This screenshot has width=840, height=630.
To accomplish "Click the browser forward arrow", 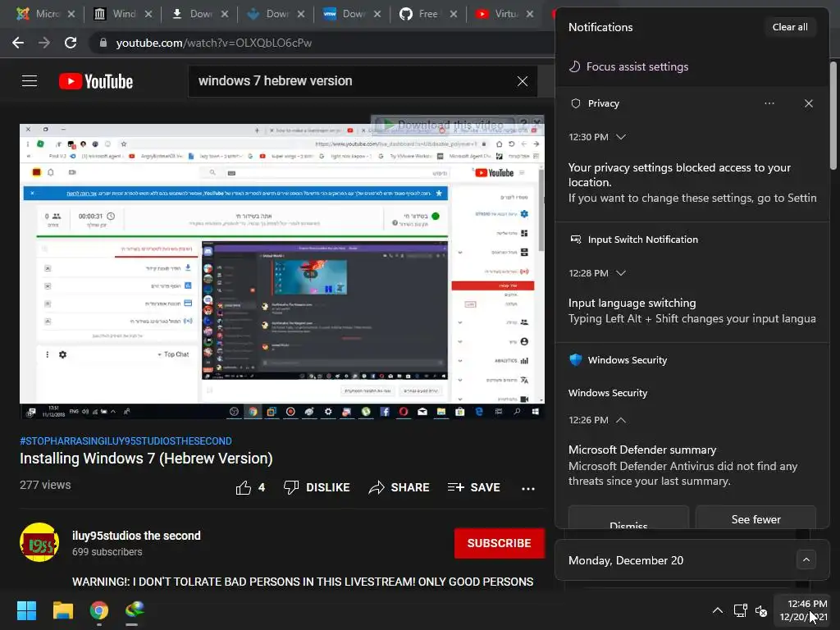I will click(44, 43).
